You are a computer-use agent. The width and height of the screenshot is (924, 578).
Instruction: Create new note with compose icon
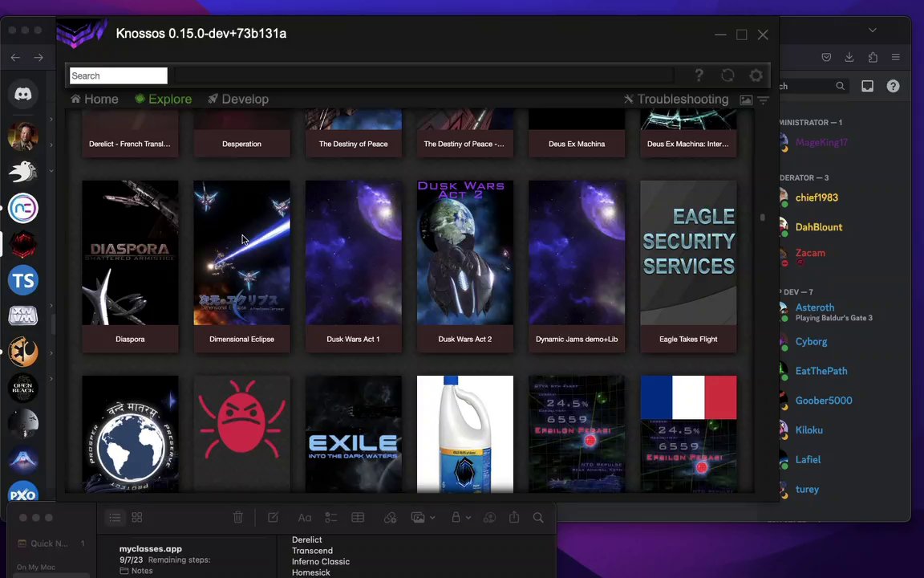pos(273,517)
